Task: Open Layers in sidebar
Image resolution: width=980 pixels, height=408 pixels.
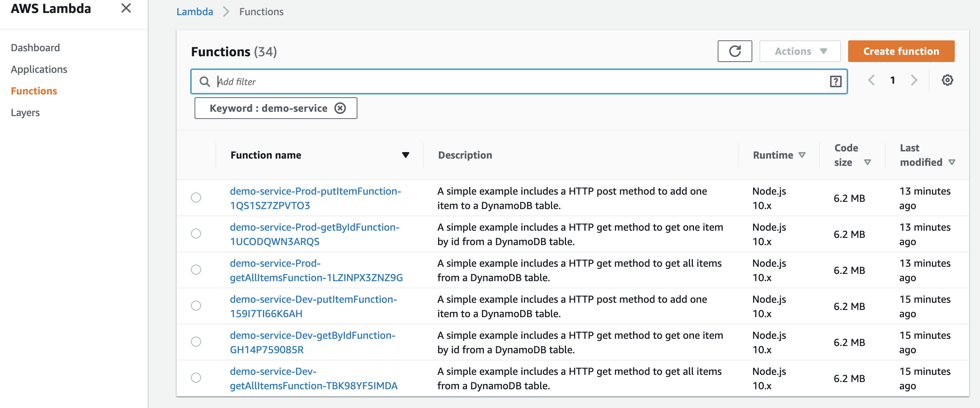Action: click(25, 113)
